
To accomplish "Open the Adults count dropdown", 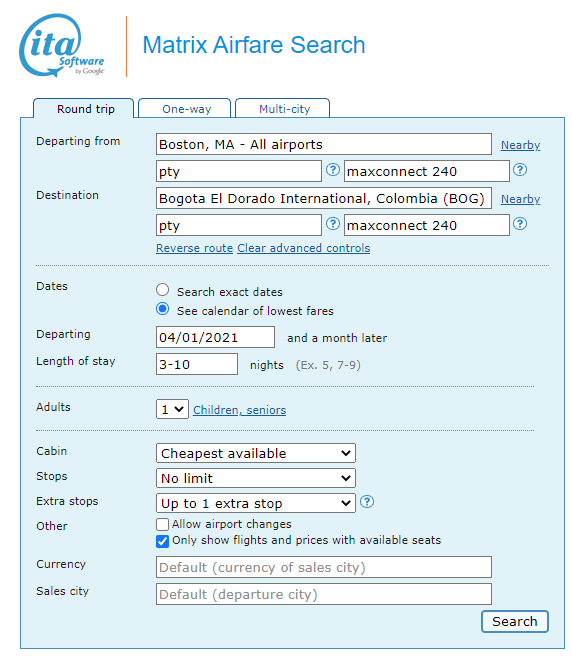I will pos(172,409).
